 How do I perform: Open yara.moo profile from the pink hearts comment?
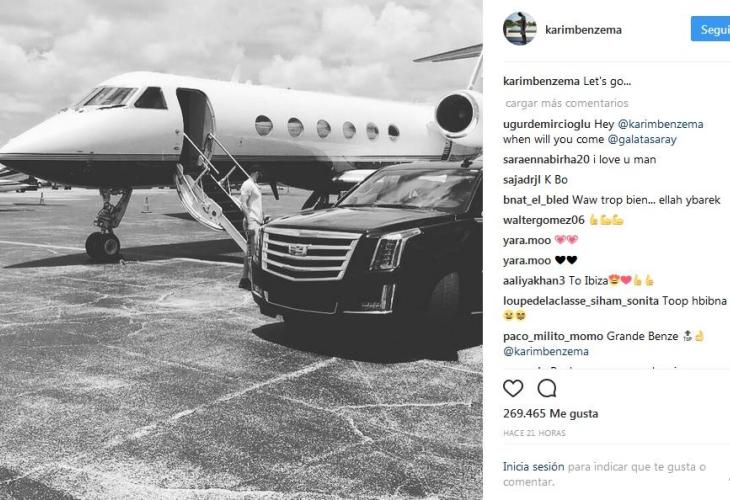pos(527,240)
